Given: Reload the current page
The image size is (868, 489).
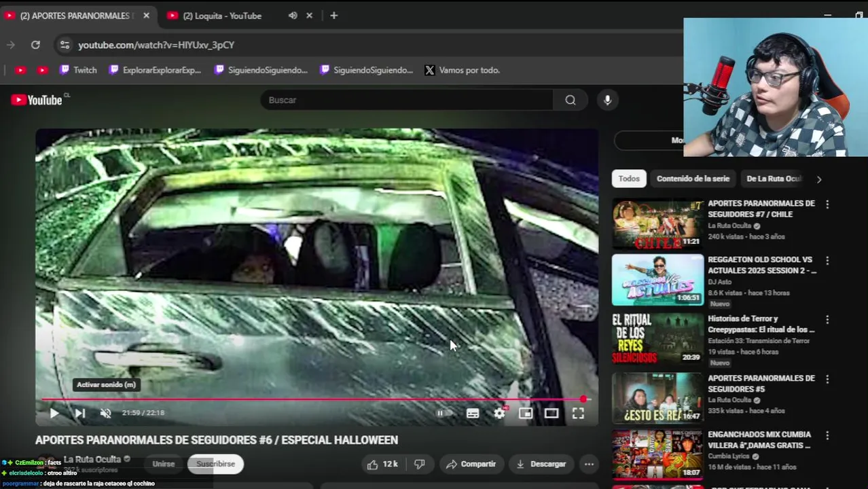Looking at the screenshot, I should tap(35, 45).
